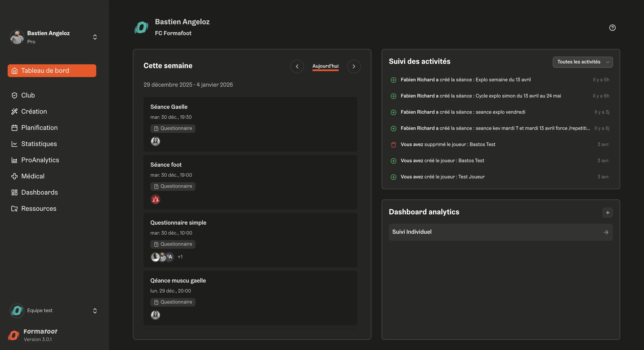Open the ProAnalytics menu item
The width and height of the screenshot is (644, 350).
tap(40, 160)
